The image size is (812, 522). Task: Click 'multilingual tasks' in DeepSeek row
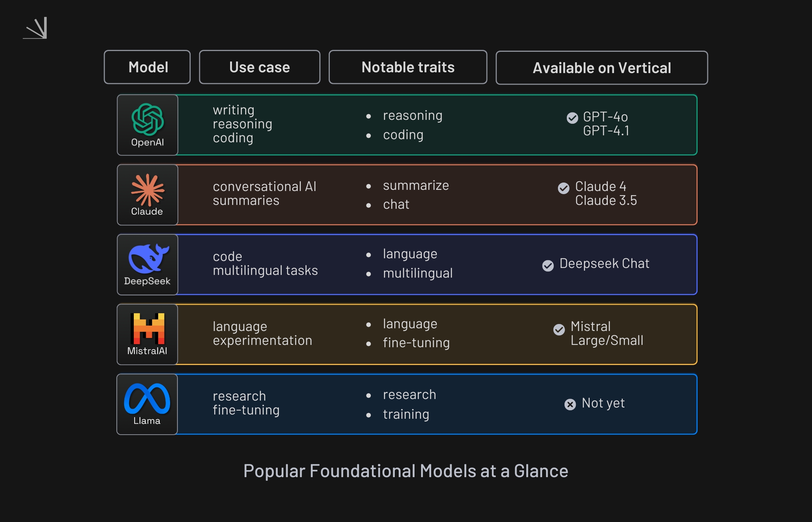(x=265, y=271)
